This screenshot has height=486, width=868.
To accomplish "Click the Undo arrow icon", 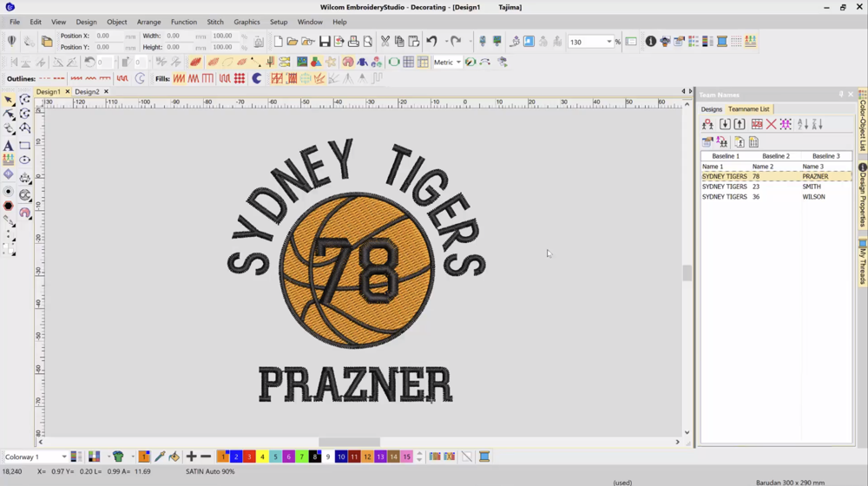I will click(431, 42).
